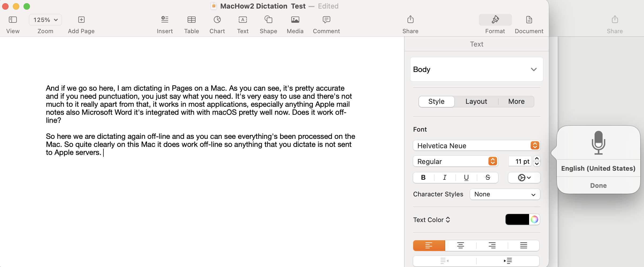Open the black text color well

[x=517, y=219]
